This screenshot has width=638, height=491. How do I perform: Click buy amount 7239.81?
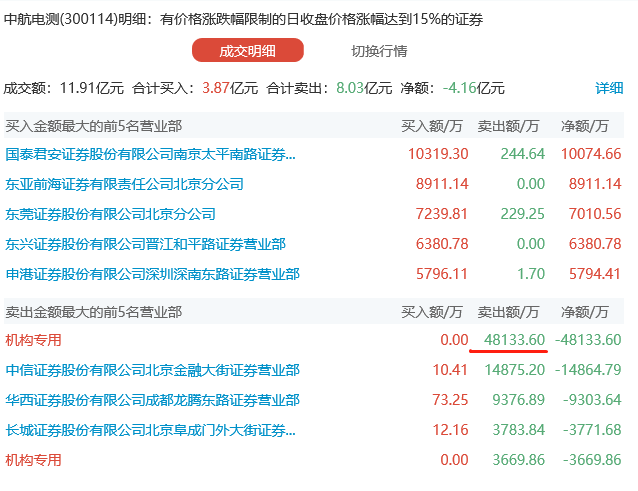coord(442,214)
